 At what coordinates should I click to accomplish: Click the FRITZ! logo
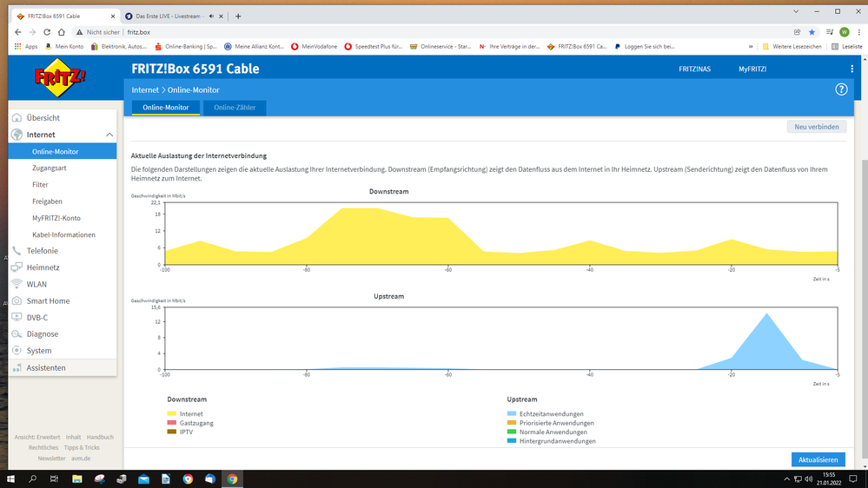pyautogui.click(x=60, y=77)
